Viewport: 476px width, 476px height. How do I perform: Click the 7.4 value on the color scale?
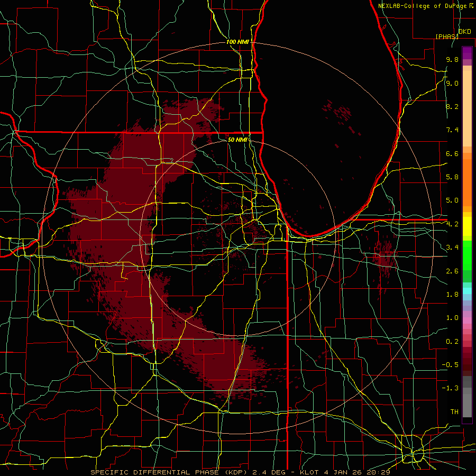pyautogui.click(x=452, y=130)
